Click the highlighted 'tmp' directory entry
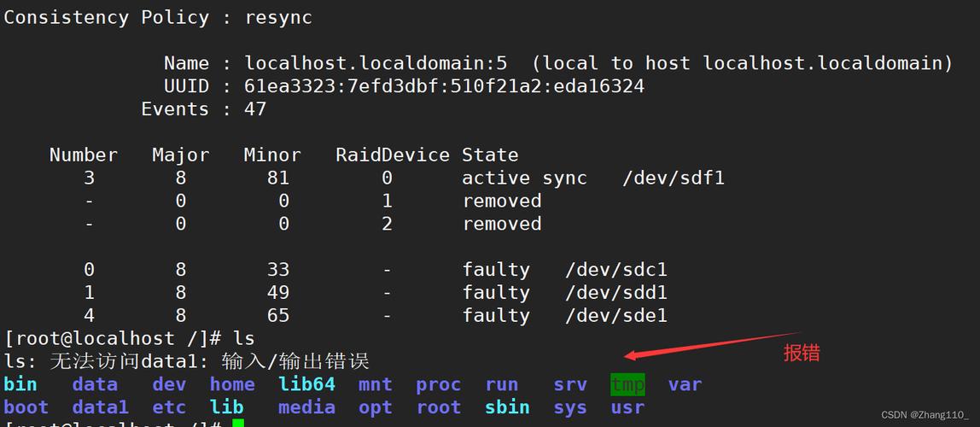980x427 pixels. coord(628,383)
